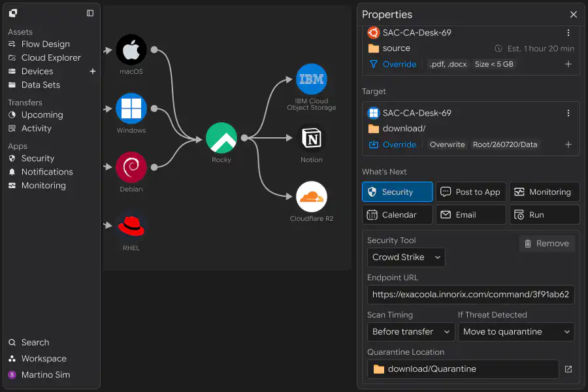Click the Size < 5 GB filter tag
Viewport: 588px width, 392px height.
coord(494,64)
